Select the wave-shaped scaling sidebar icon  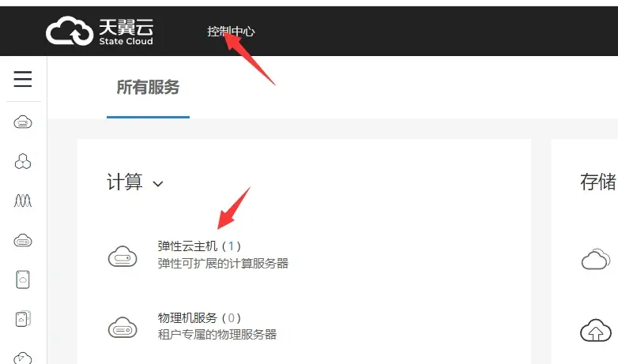(23, 201)
